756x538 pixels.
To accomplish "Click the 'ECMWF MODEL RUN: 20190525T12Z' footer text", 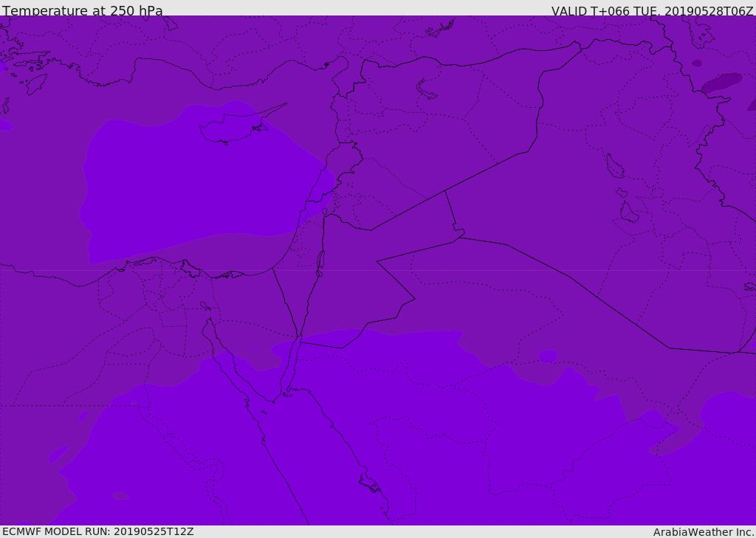I will tap(98, 531).
